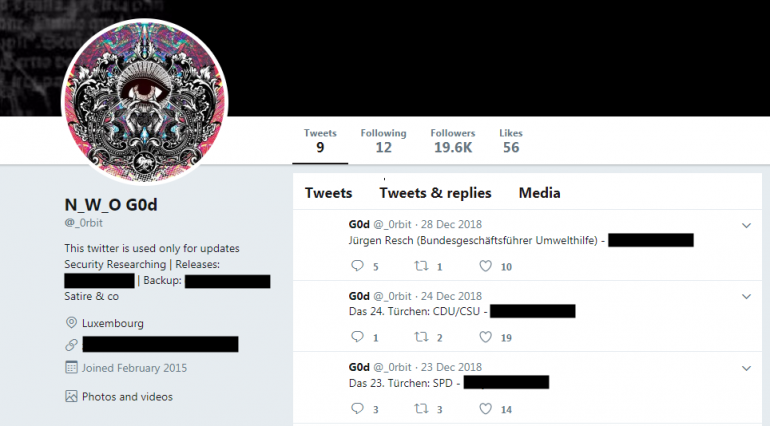Like the 24 Dec 2018 tweet
The image size is (770, 426).
pyautogui.click(x=485, y=337)
